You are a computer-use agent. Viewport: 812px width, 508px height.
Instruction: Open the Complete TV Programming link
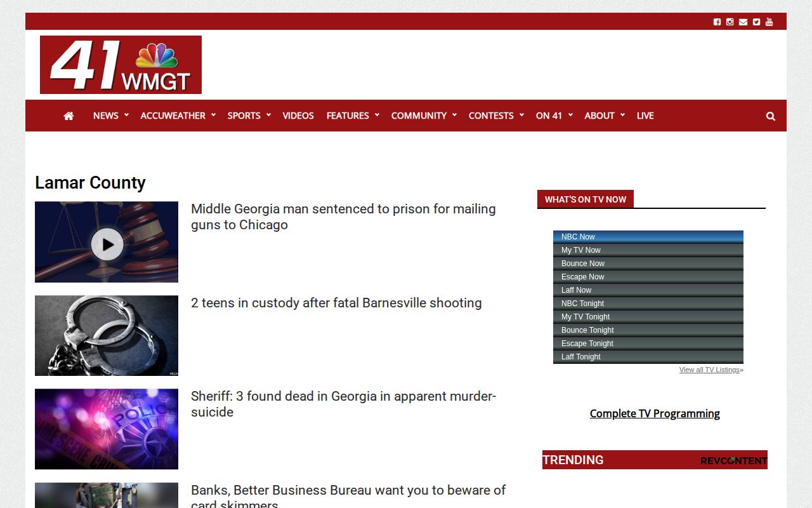coord(655,413)
